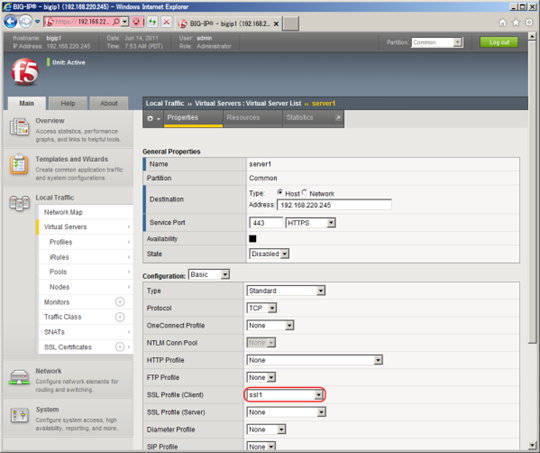Viewport: 540px width, 453px height.
Task: Open the Diameter Profile dropdown
Action: coord(266,429)
